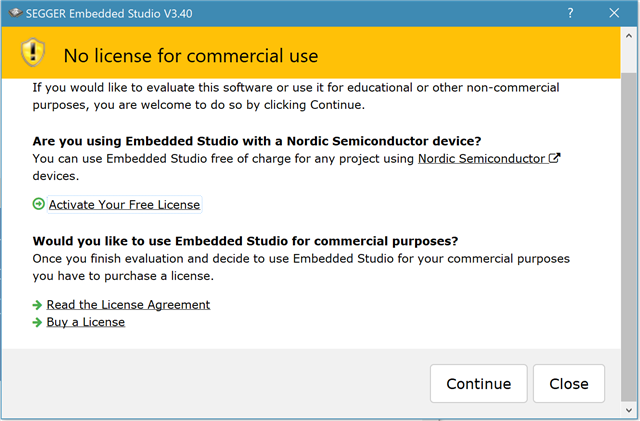Click the green circle arrow beside Activate license
640x421 pixels.
[x=38, y=204]
